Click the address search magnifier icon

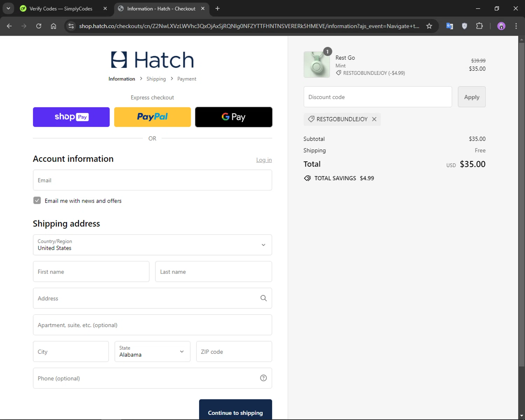click(264, 298)
